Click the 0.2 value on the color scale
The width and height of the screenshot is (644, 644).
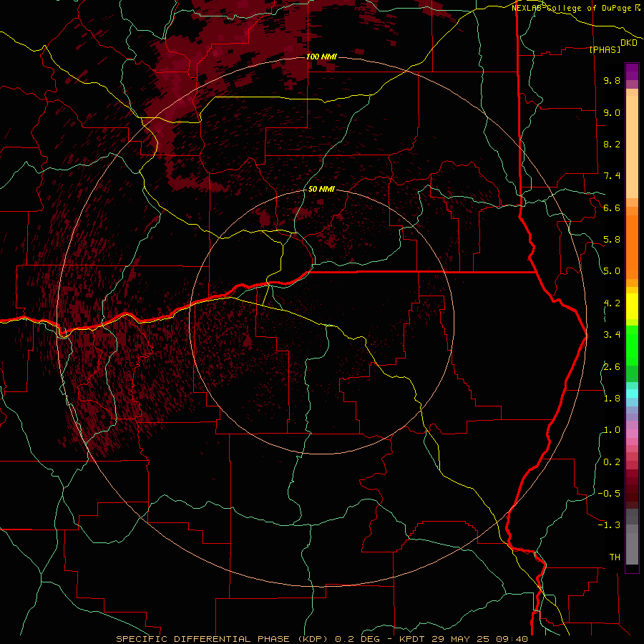click(612, 462)
